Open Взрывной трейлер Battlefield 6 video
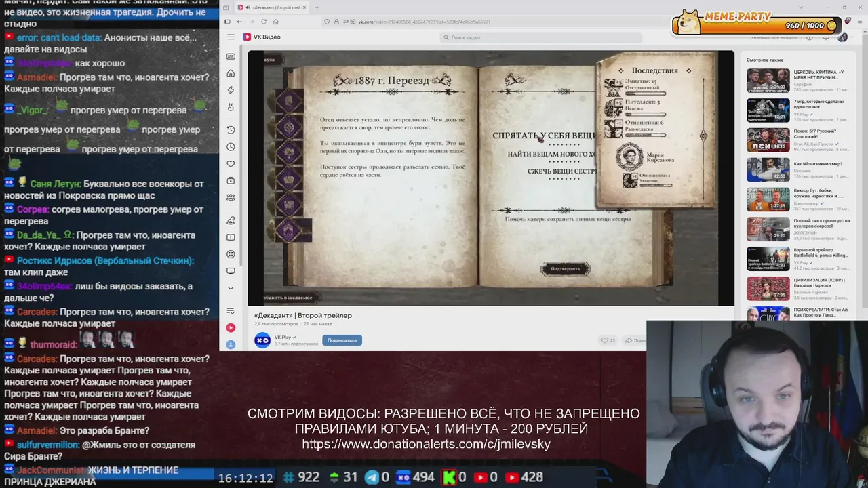Image resolution: width=868 pixels, height=488 pixels. tap(768, 259)
